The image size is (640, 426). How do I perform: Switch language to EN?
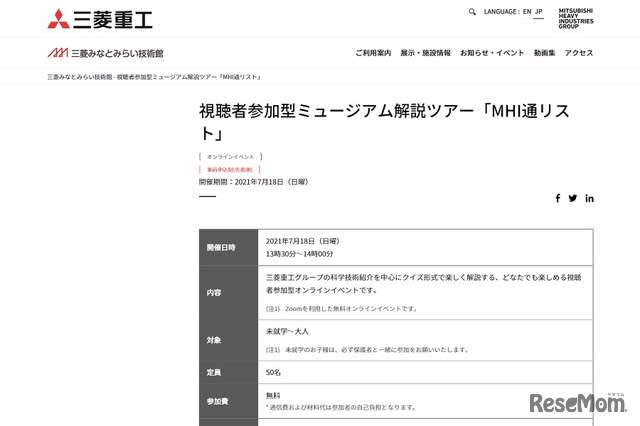(527, 12)
